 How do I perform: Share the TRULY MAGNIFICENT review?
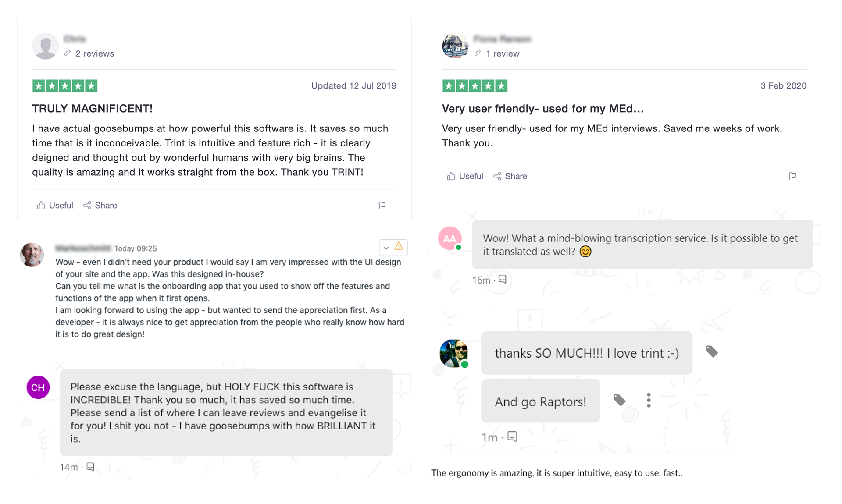[100, 205]
